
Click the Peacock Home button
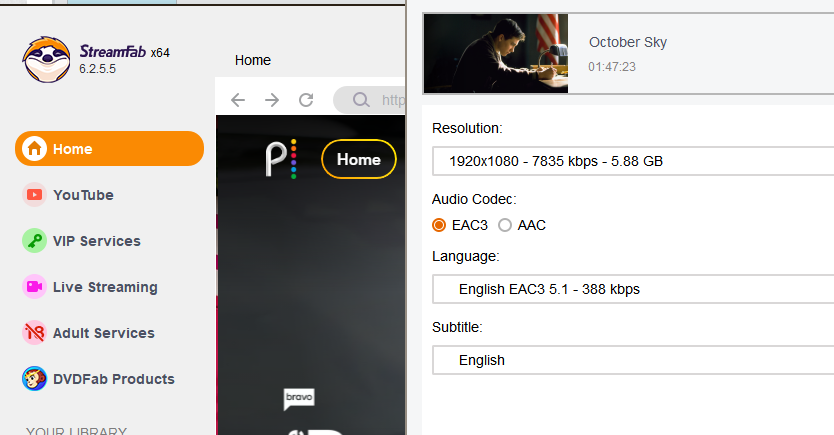tap(358, 159)
